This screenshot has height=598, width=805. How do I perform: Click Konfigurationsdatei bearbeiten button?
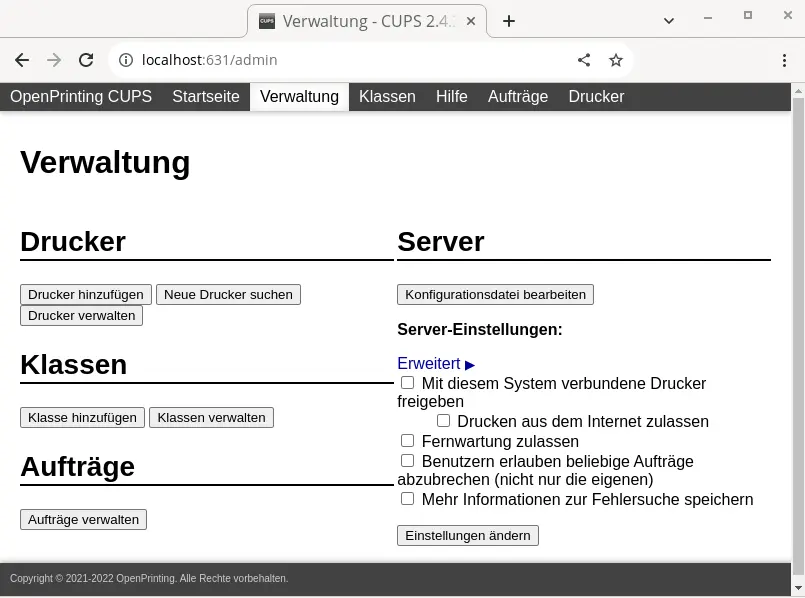tap(495, 294)
